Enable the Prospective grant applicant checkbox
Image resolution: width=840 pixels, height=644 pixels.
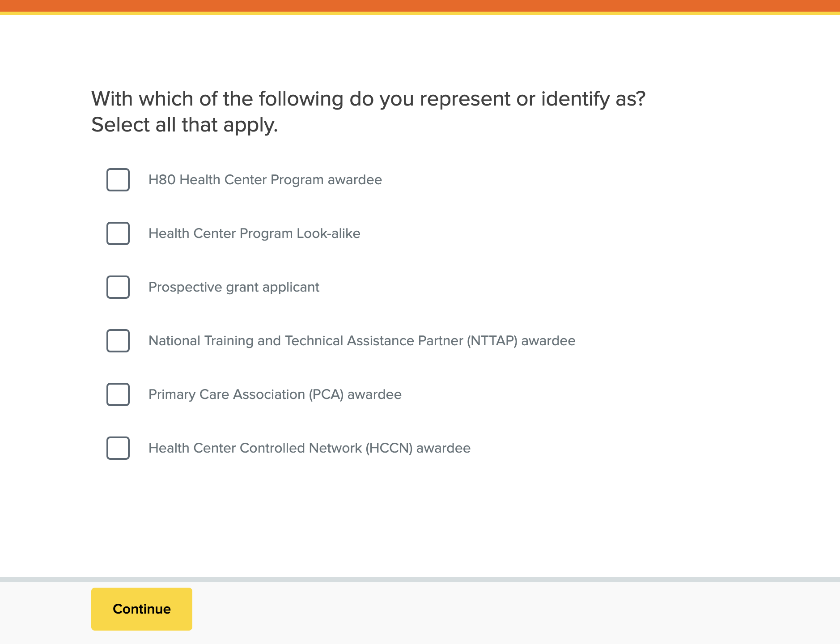pos(118,287)
